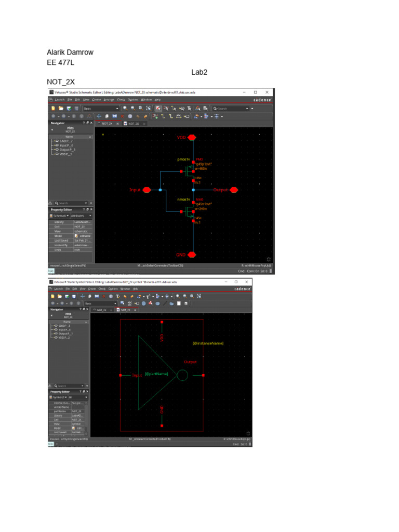Screen dimensions: 399x532
Task: Open Attributes dropdown in schematic Property Editor
Action: (x=81, y=216)
